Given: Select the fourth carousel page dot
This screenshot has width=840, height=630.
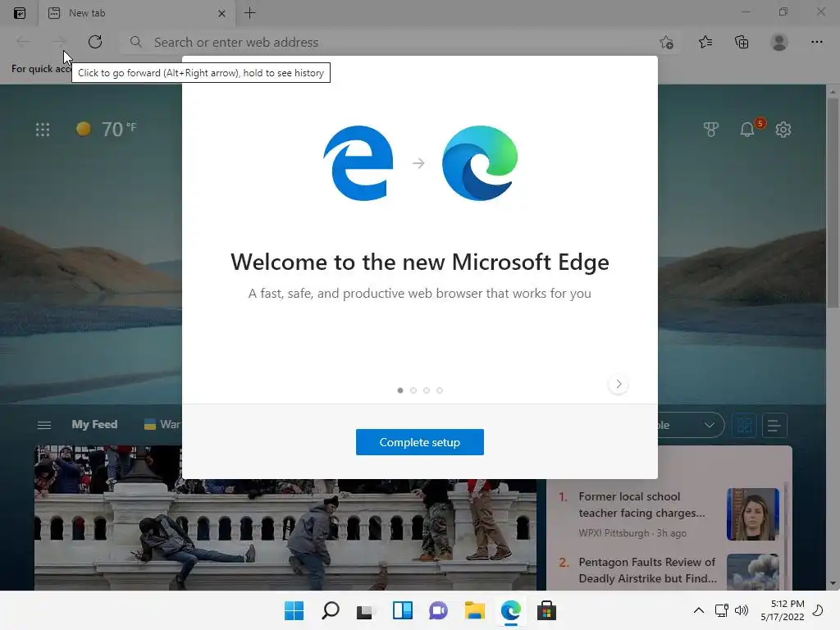Looking at the screenshot, I should 440,390.
